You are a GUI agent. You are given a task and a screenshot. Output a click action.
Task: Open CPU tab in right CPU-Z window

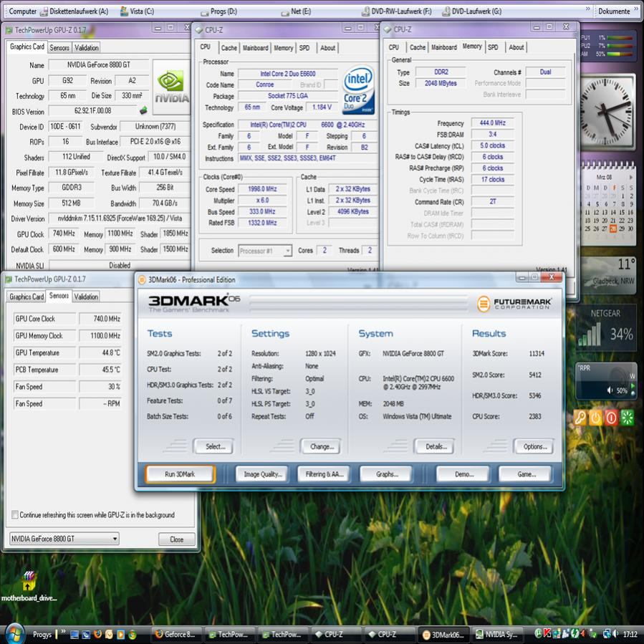pos(393,47)
